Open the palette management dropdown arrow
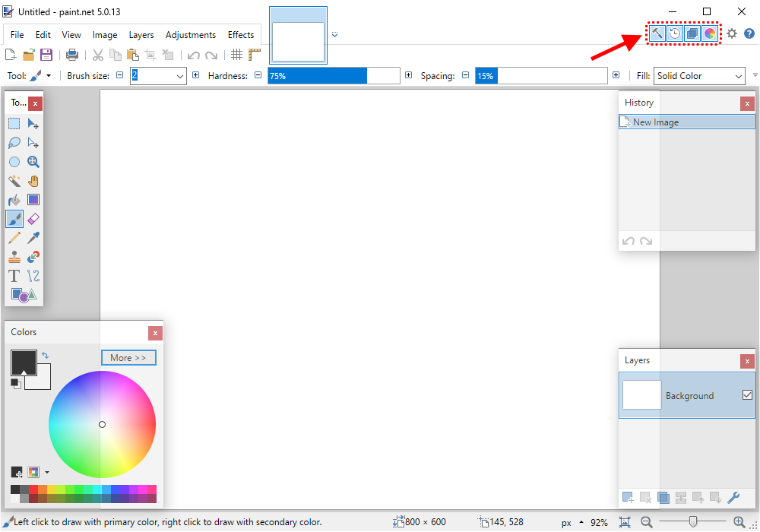 click(x=47, y=472)
